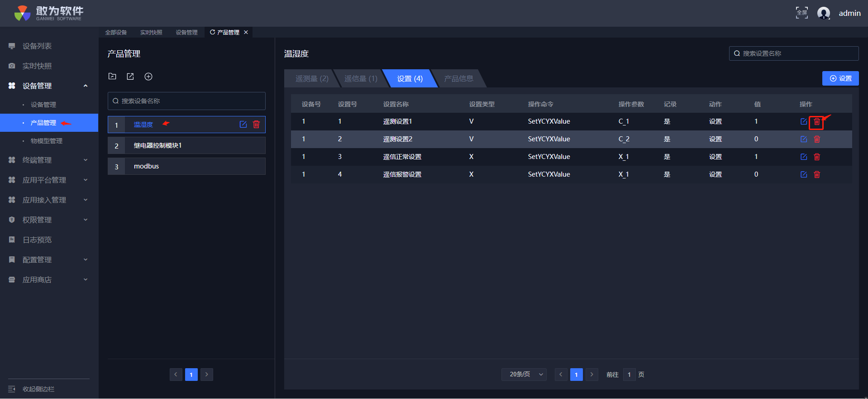Go to next page in product list
This screenshot has height=399, width=868.
(207, 375)
